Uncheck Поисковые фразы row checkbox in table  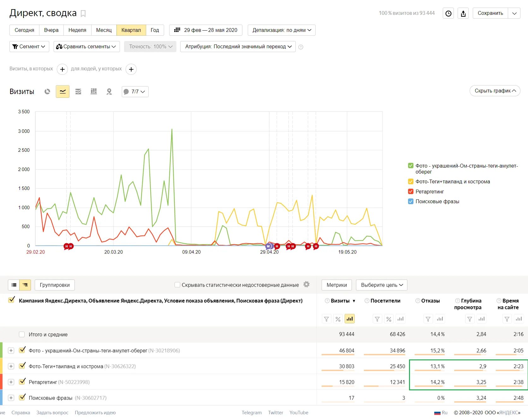(x=22, y=398)
